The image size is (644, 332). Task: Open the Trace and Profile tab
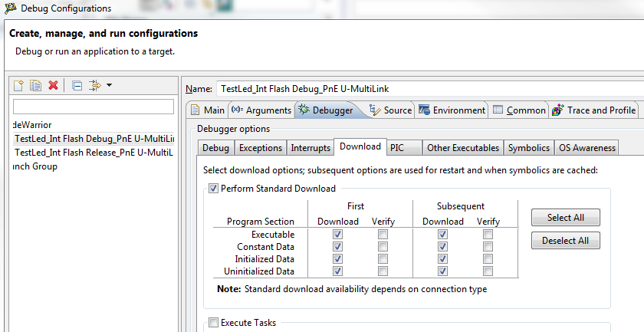pos(594,110)
